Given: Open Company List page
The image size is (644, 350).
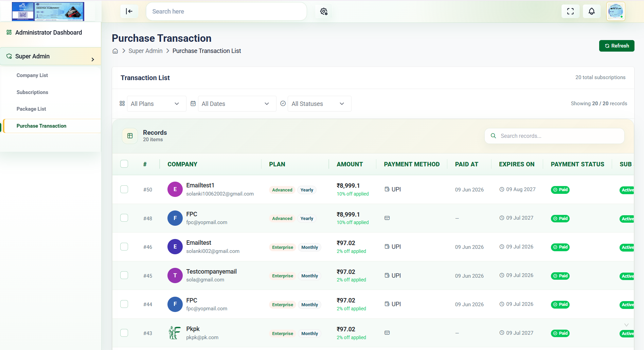Looking at the screenshot, I should pos(32,75).
